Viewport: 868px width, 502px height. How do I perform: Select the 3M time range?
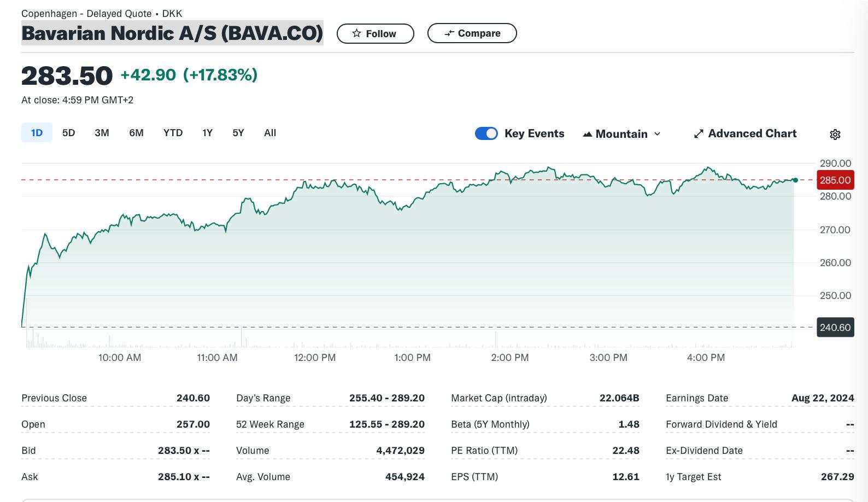(x=102, y=133)
